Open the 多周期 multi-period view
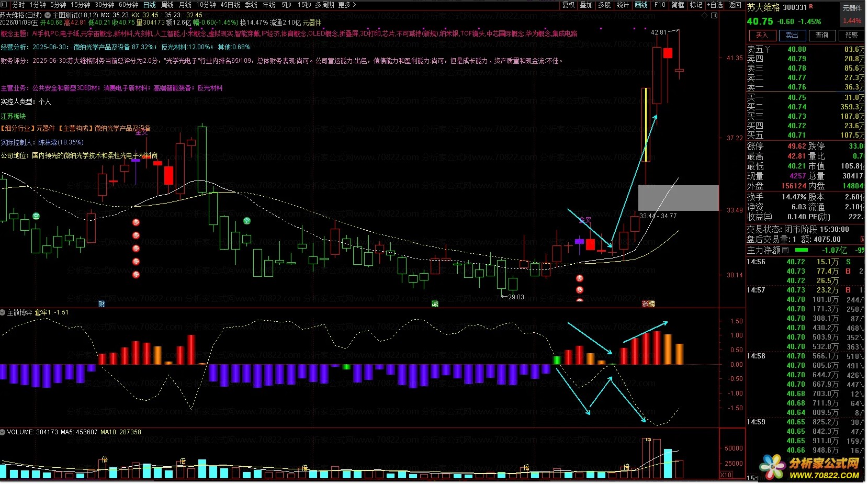 coord(324,5)
